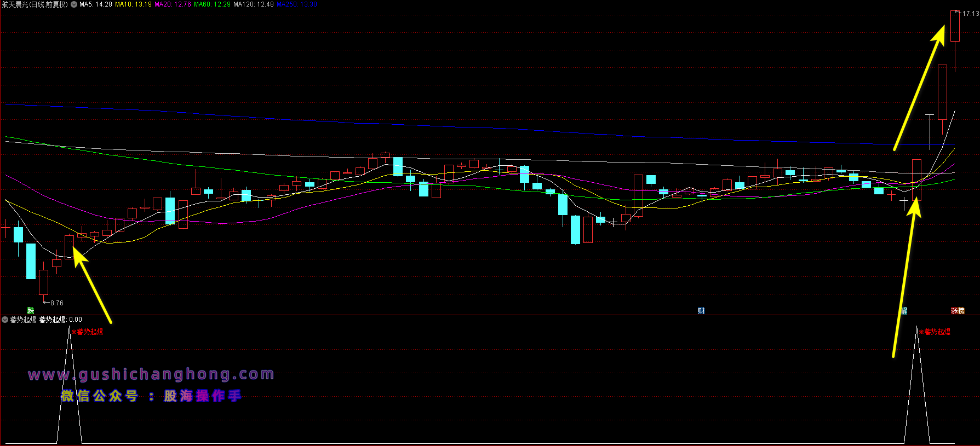Open the main chart dropdown beside 航天晨光
This screenshot has height=446, width=980.
(74, 4)
